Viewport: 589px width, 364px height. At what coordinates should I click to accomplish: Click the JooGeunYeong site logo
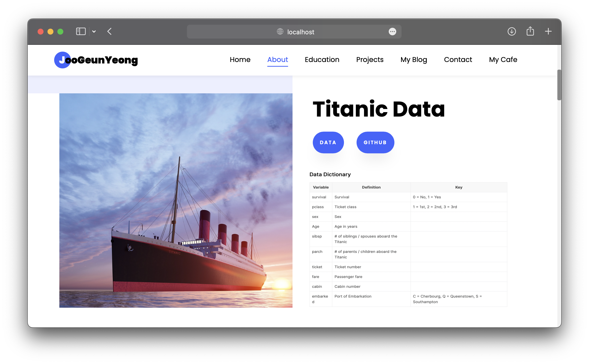coord(96,60)
